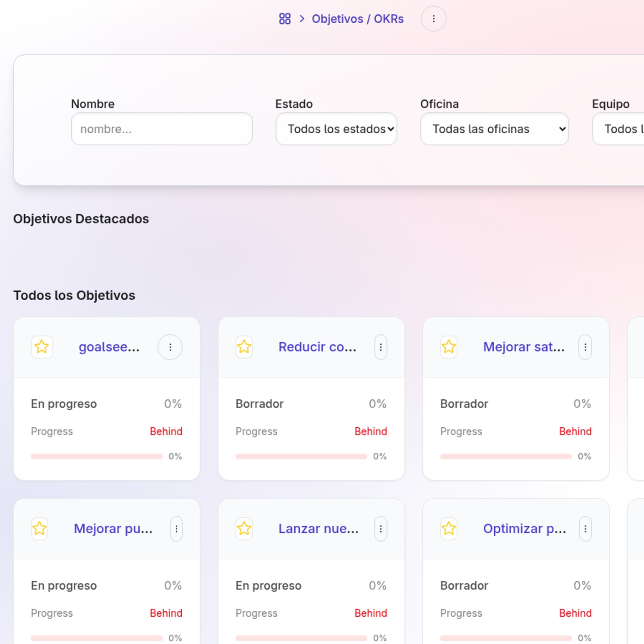Focus the Nombre search field

(162, 129)
